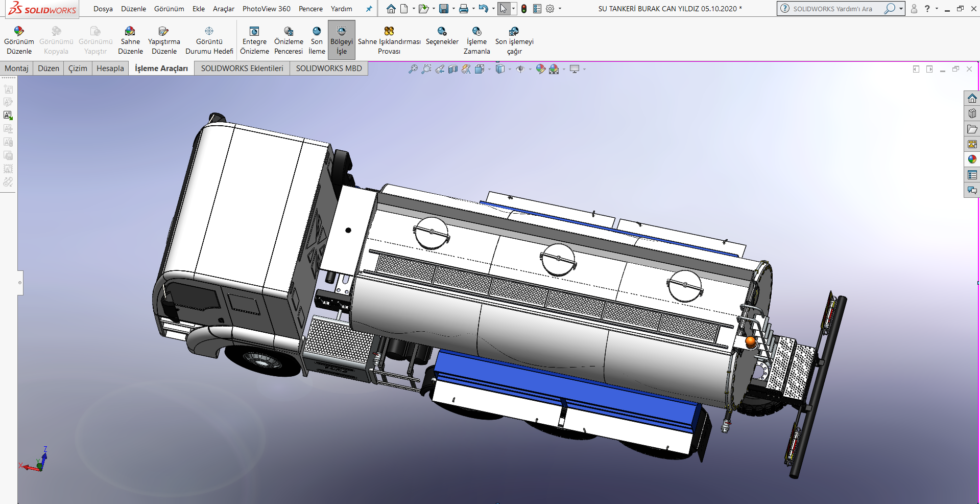Expand the Undo dropdown arrow

point(493,9)
